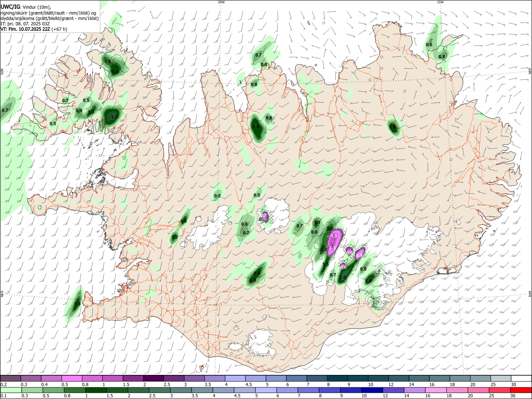Image resolution: width=532 pixels, height=399 pixels.
Task: Click the light grey 25–30 snow swatch
Action: 500,379
